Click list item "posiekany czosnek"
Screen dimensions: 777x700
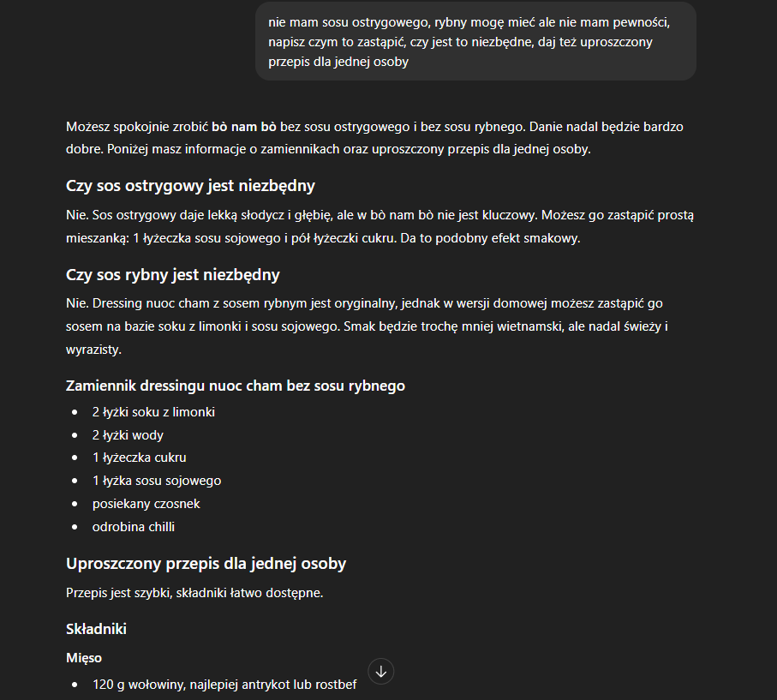(146, 504)
